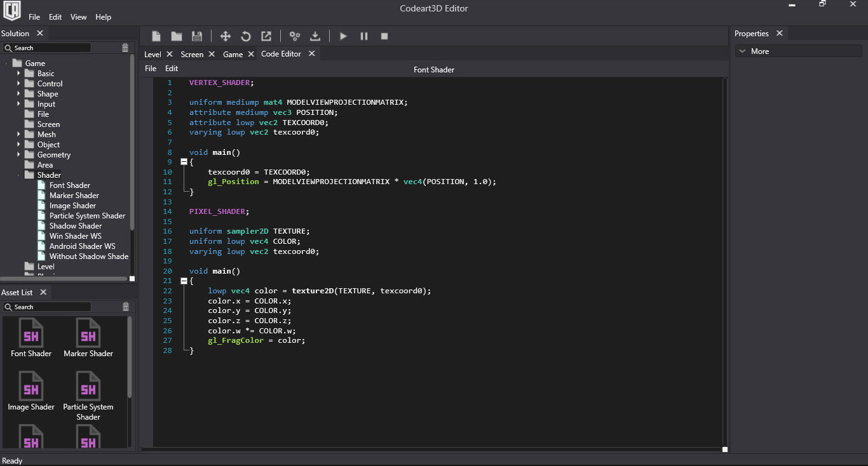Open the View menu
Screen dimensions: 868x466
(78, 17)
